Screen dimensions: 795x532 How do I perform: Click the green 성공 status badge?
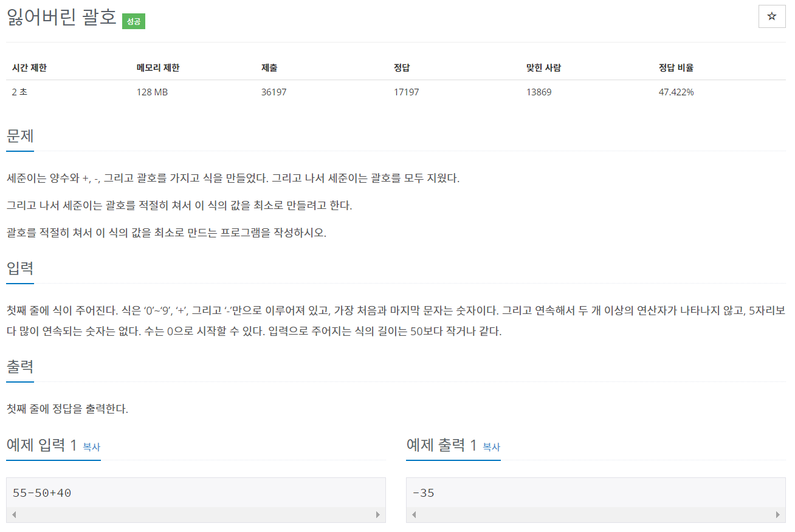(134, 21)
